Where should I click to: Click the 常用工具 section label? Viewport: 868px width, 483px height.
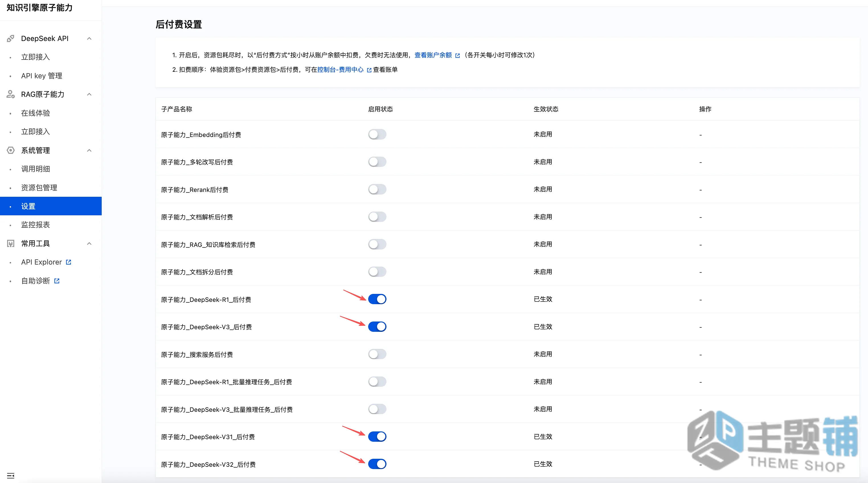pyautogui.click(x=35, y=243)
